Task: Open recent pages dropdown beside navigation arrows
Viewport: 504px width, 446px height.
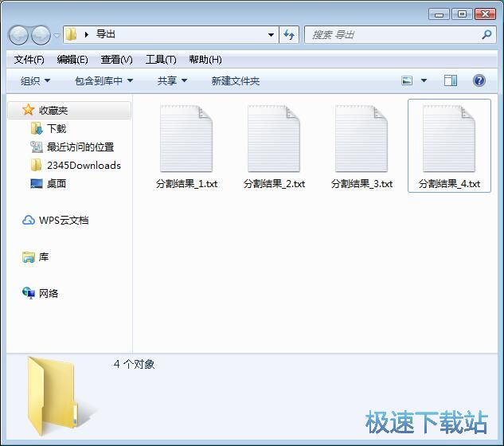Action: coord(57,35)
